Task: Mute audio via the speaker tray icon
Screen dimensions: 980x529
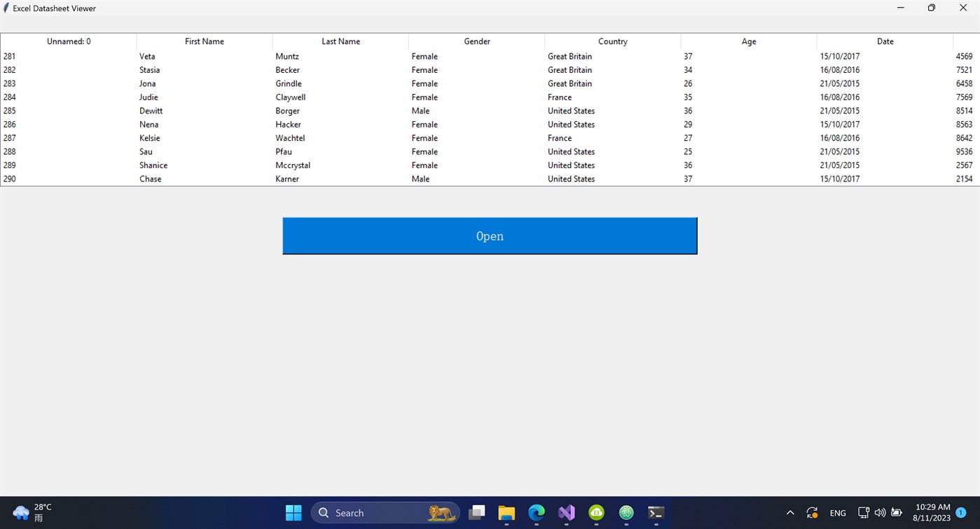Action: 880,512
